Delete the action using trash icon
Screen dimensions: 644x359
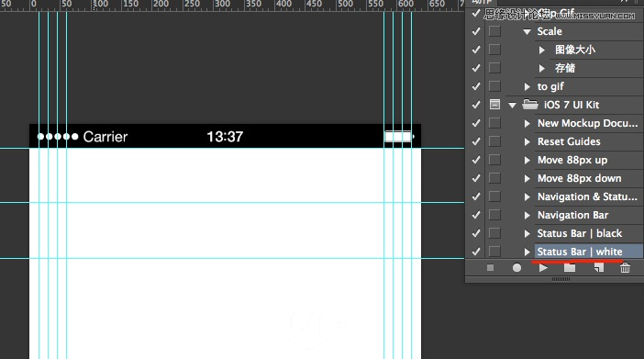[x=625, y=268]
